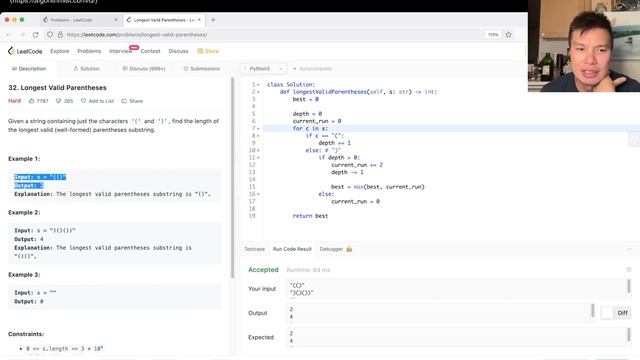Click the Add to List heart icon
Image resolution: width=640 pixels, height=360 pixels.
[83, 101]
